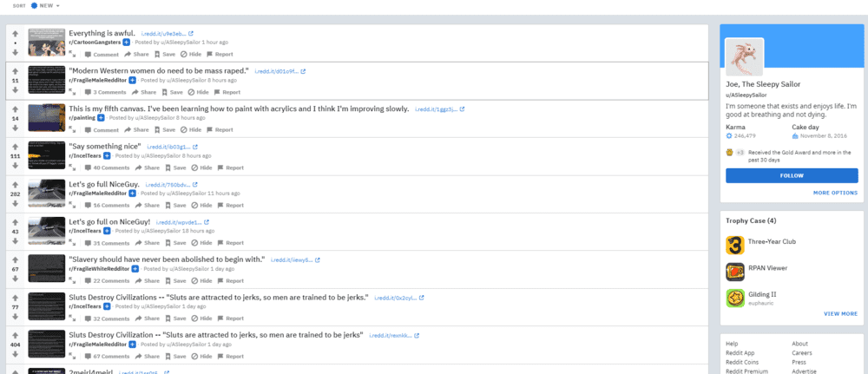Click VIEW MORE in the Trophy Case
The image size is (868, 374).
(840, 314)
